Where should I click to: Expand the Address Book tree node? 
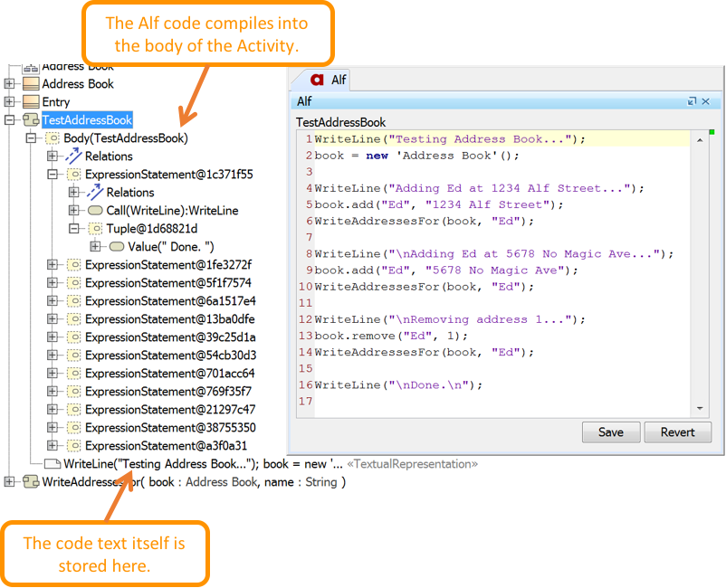coord(9,84)
